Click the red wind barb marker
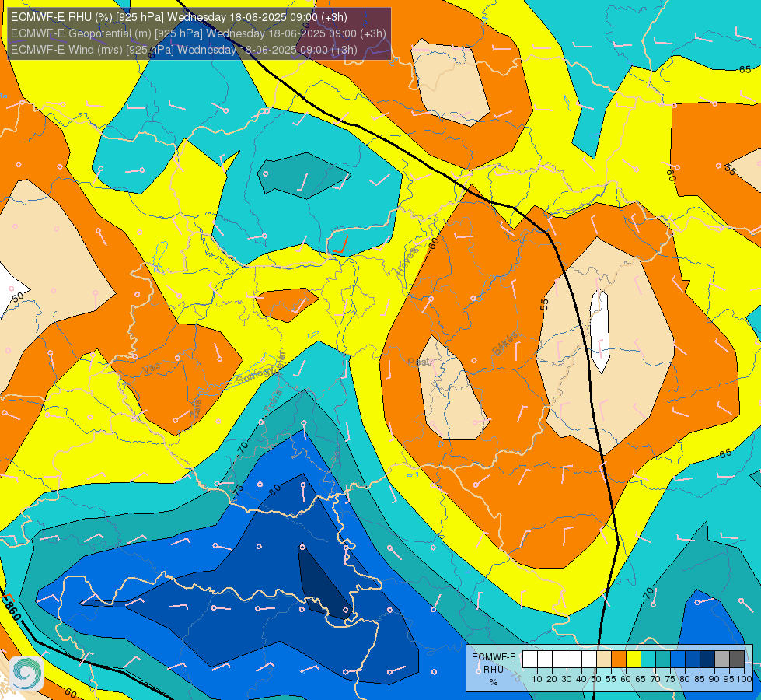This screenshot has height=700, width=761. [342, 245]
